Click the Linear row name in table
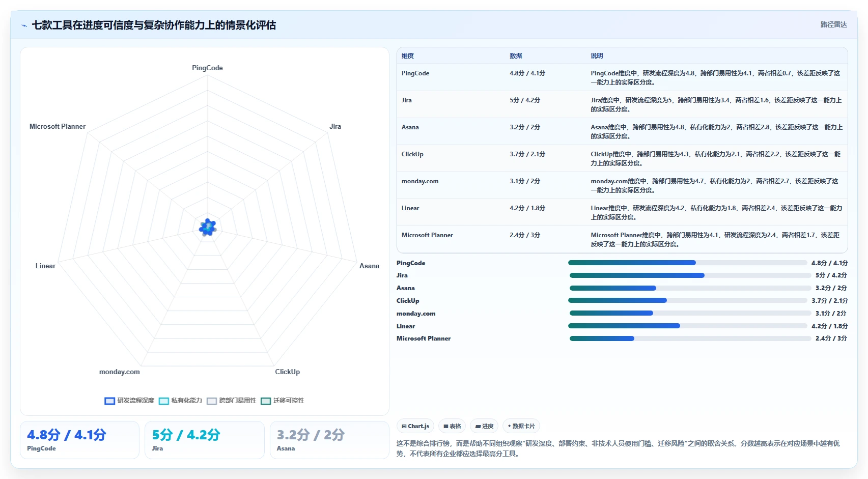Image resolution: width=868 pixels, height=479 pixels. click(x=410, y=208)
